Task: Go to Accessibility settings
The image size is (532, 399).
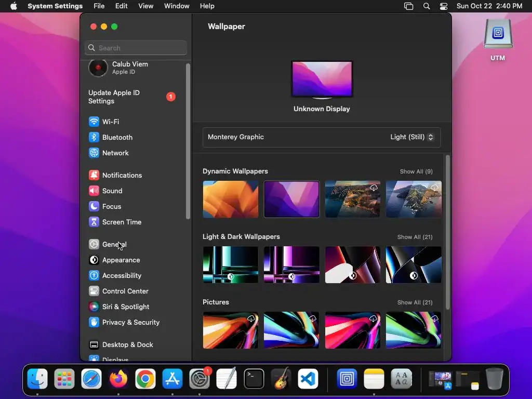Action: [115, 275]
